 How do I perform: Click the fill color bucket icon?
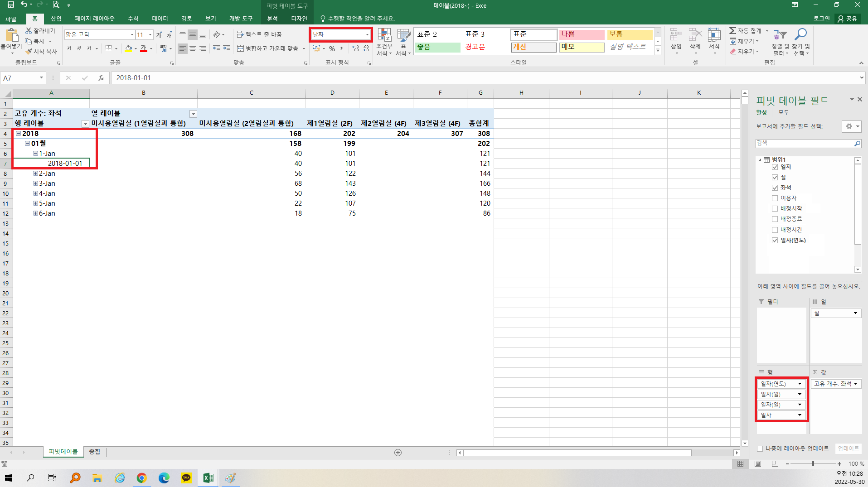tap(129, 48)
